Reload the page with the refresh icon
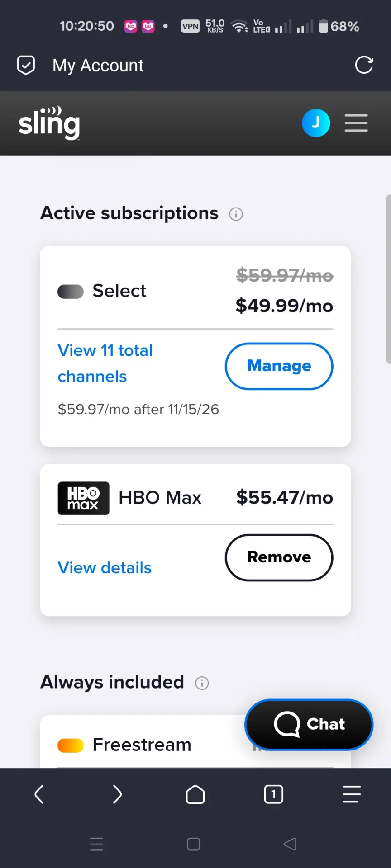This screenshot has width=391, height=868. point(364,65)
